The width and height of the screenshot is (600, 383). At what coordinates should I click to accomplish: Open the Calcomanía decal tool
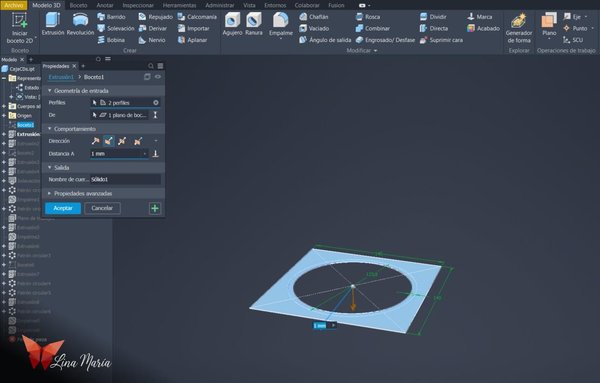point(197,17)
